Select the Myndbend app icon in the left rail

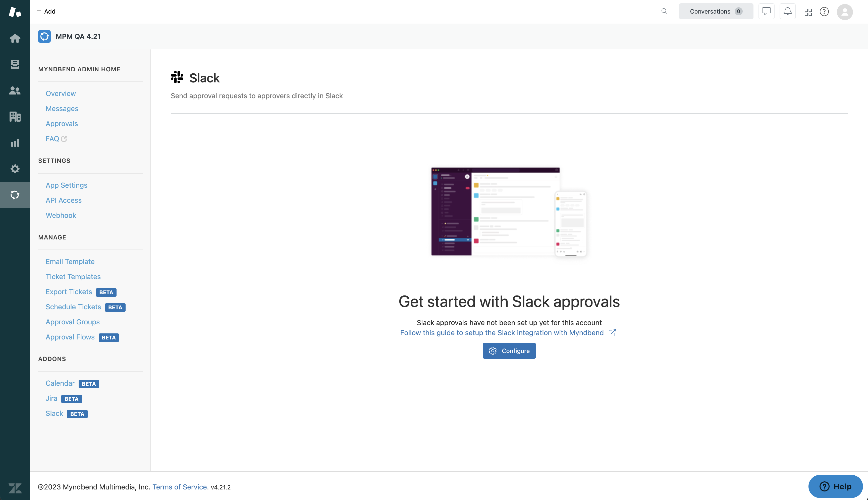click(15, 195)
